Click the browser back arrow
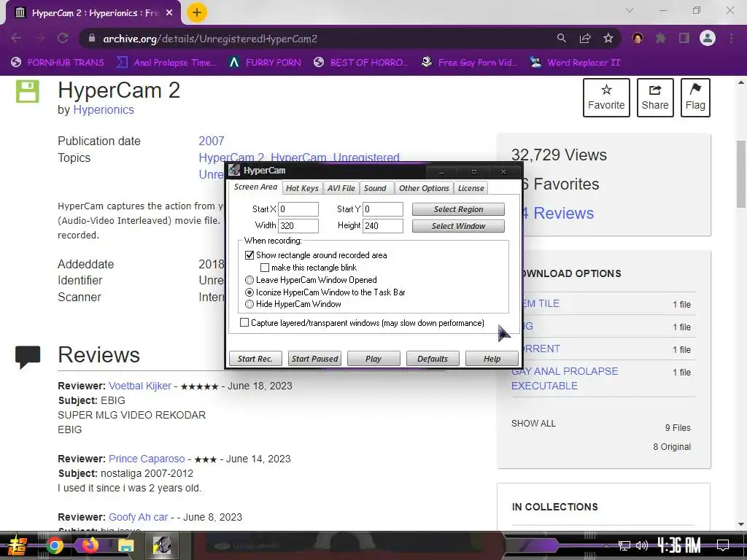Screen dimensions: 747x560 pos(16,39)
